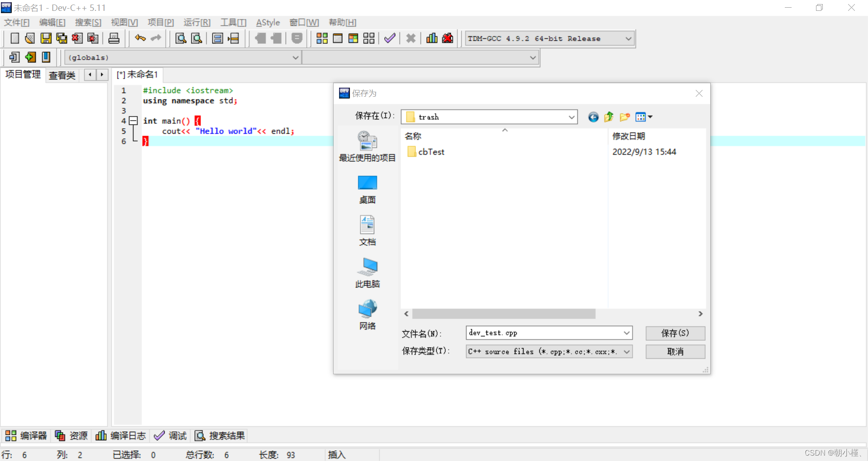Click the Compile & Run toolbar icon
Screen dimensions: 868x461
tap(353, 38)
